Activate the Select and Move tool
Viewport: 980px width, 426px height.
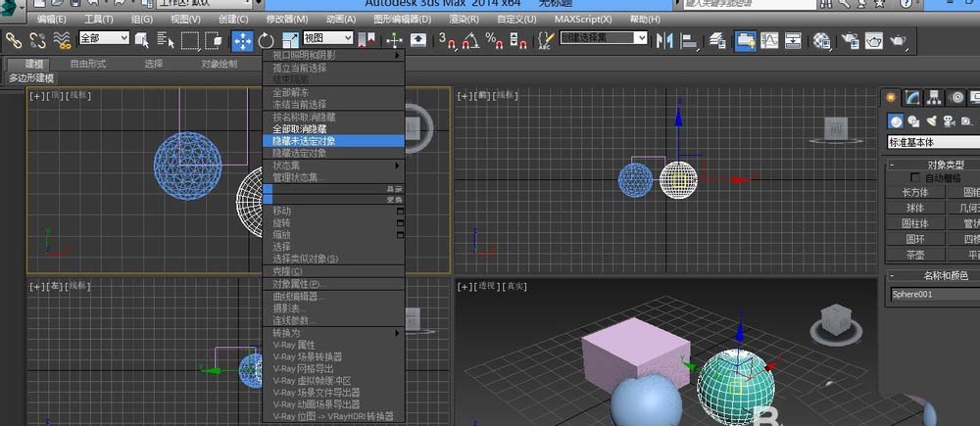[x=242, y=40]
